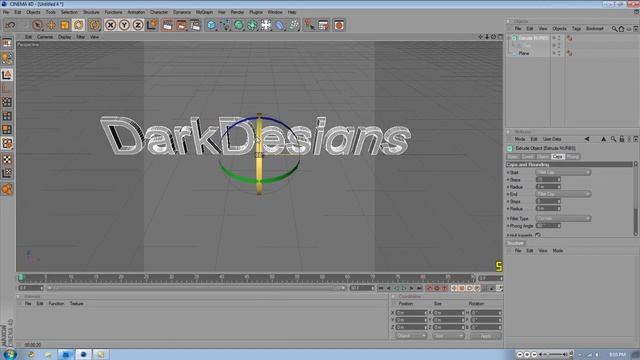Select Use Polygon tool in left sidebar
The height and width of the screenshot is (360, 640).
point(7,130)
